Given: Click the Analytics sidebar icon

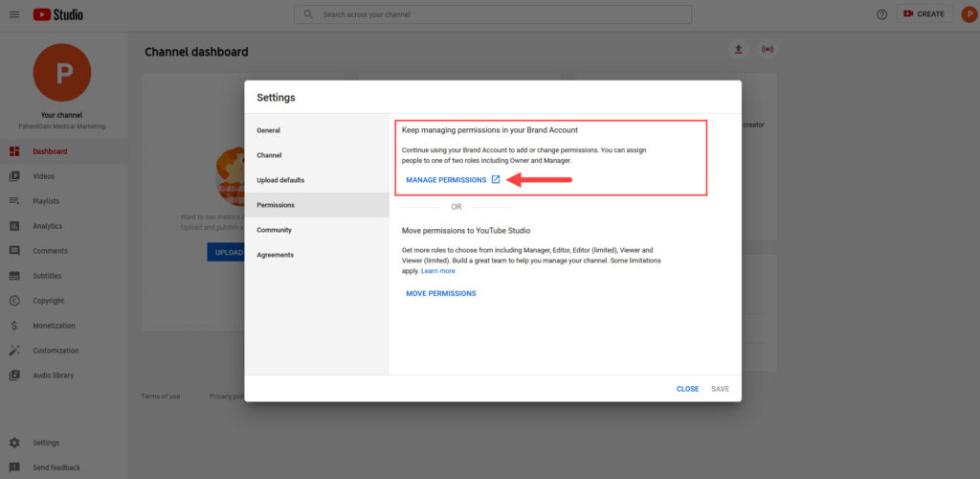Looking at the screenshot, I should [x=14, y=226].
